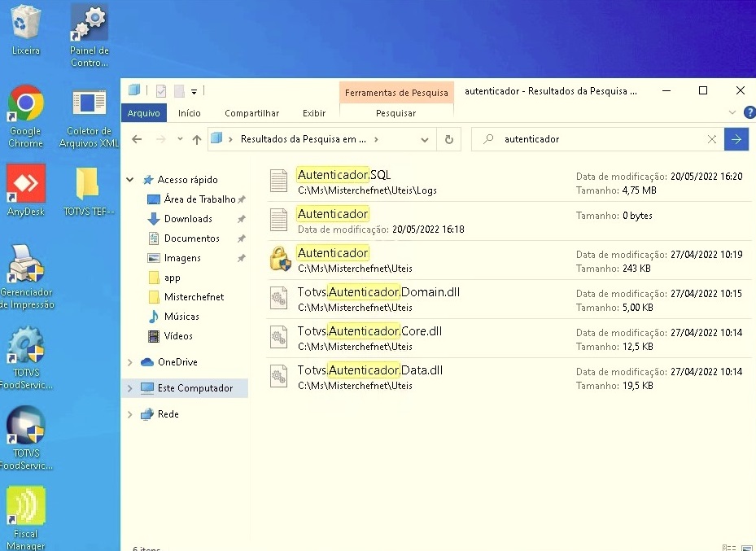Open Gerenciador de Impressão shortcut
756x551 pixels.
tap(27, 277)
